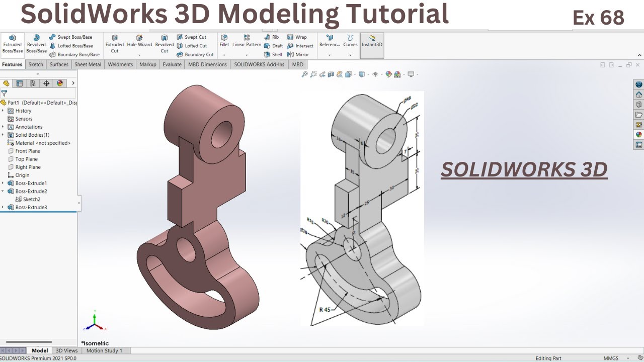The image size is (644, 362).
Task: Select the Boundary Cut tool
Action: [x=195, y=54]
